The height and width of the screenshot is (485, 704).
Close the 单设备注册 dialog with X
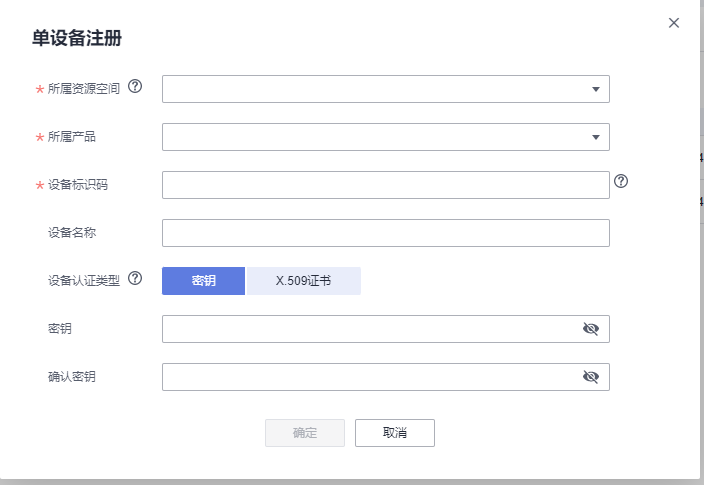(x=674, y=23)
